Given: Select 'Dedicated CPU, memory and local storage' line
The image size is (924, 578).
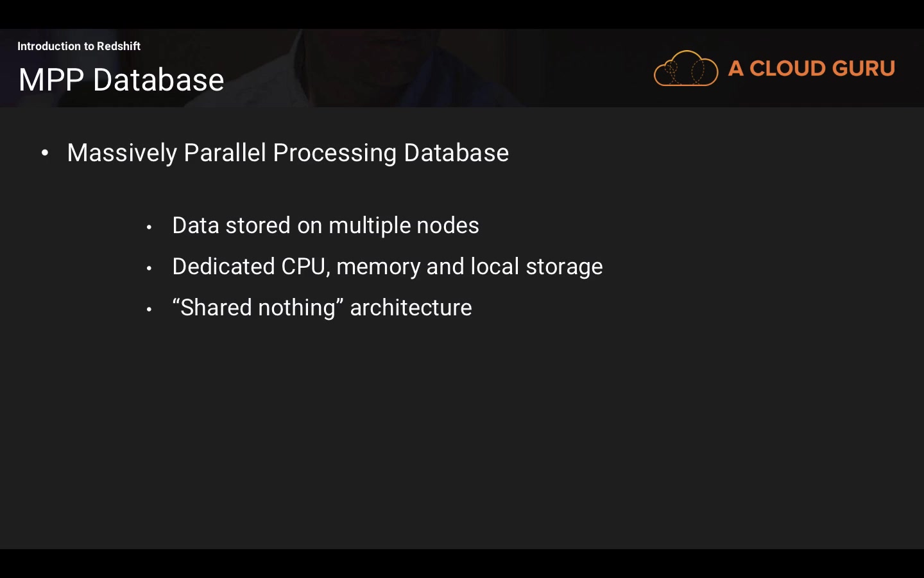Looking at the screenshot, I should 388,267.
